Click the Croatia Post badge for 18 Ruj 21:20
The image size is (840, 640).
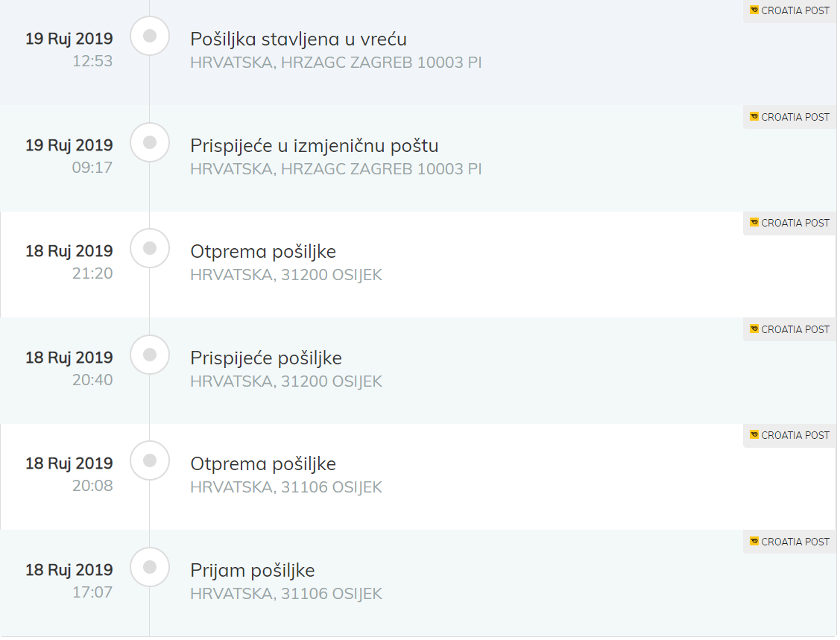point(789,223)
